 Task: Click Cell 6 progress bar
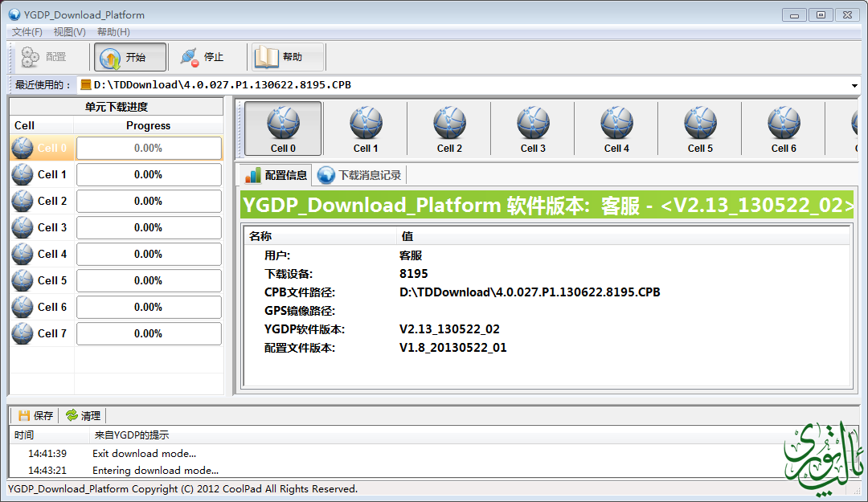point(149,308)
